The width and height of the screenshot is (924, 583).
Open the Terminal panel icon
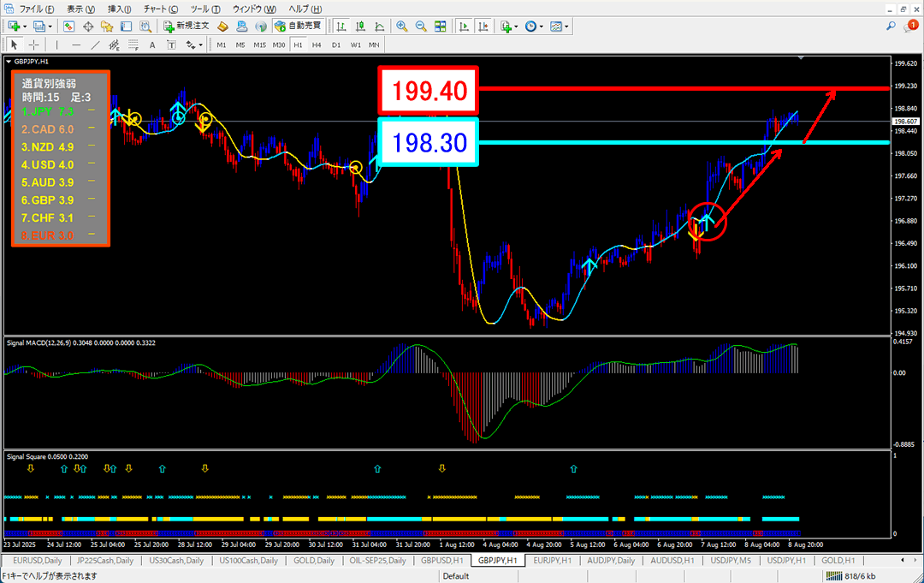point(126,27)
